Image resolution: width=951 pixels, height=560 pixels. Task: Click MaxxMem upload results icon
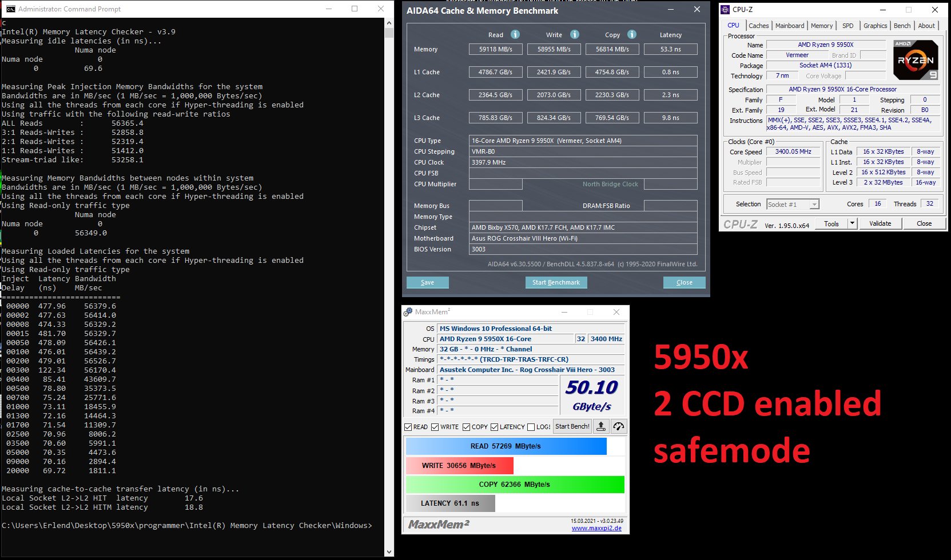tap(601, 426)
